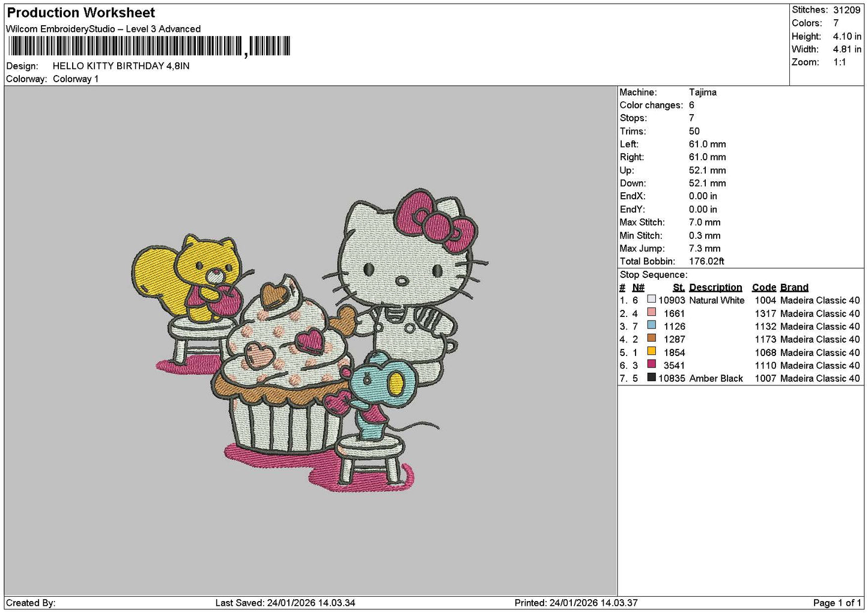Click the Color changes value 6

point(692,105)
